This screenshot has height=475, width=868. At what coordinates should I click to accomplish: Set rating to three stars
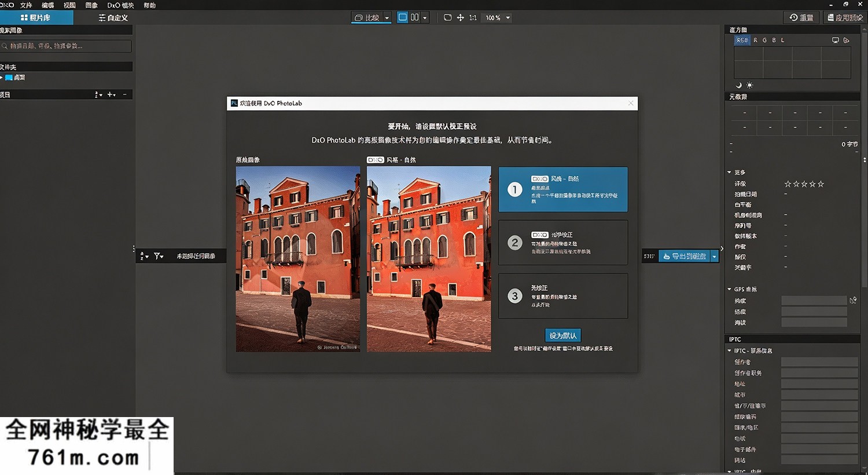tap(804, 184)
